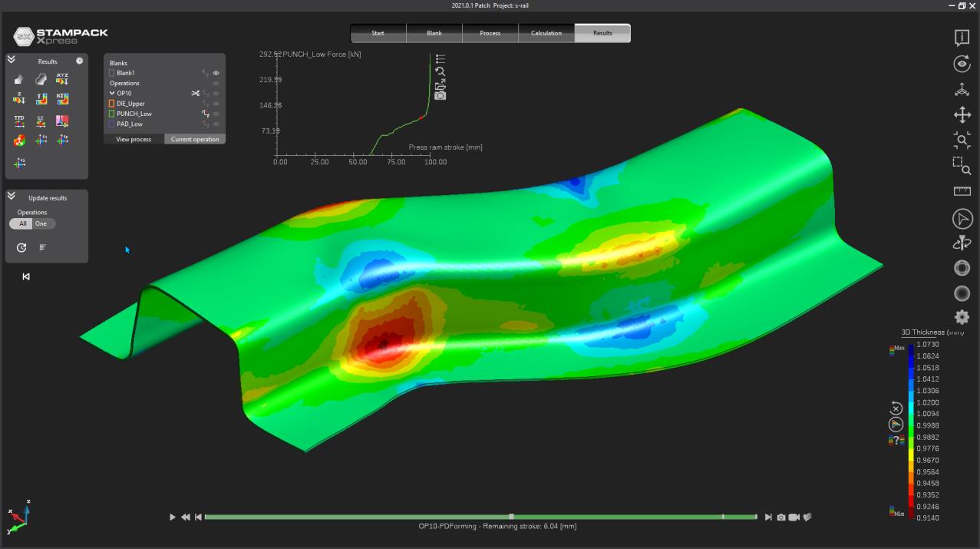Click the refresh update results icon
The image size is (980, 549).
coord(21,247)
